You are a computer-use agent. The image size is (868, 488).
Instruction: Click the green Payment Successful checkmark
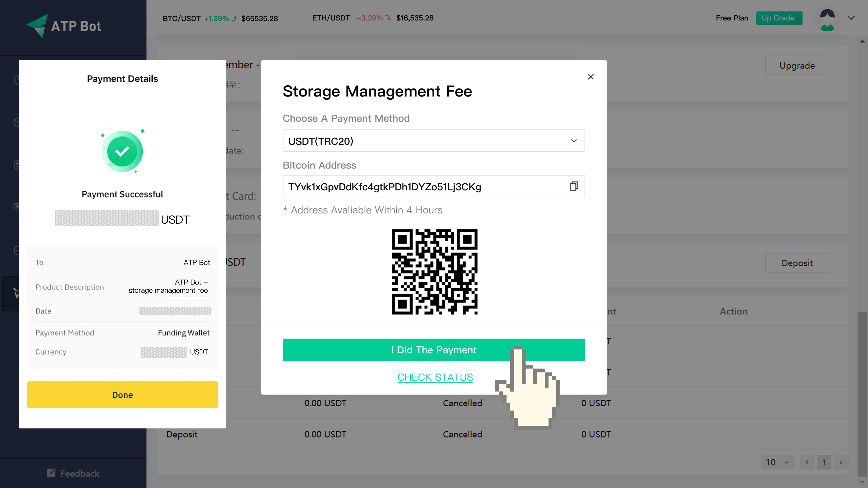(122, 151)
